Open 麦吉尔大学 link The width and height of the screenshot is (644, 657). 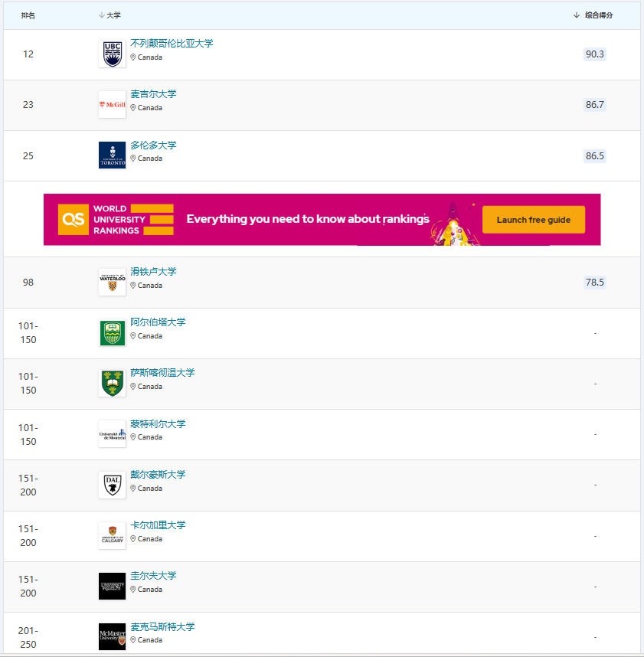click(x=153, y=94)
